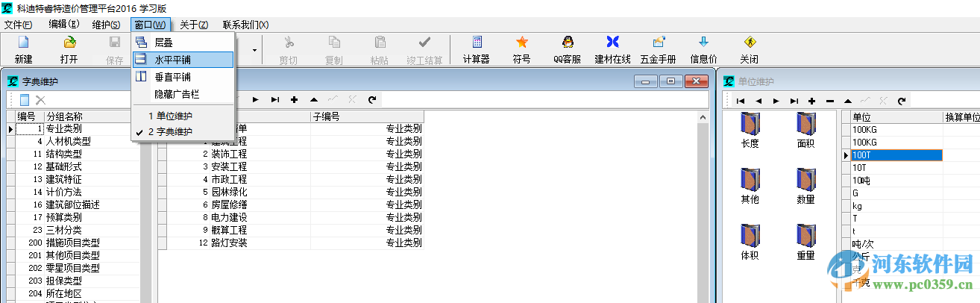Add a record in 字典维护 window
The height and width of the screenshot is (303, 980).
[295, 99]
